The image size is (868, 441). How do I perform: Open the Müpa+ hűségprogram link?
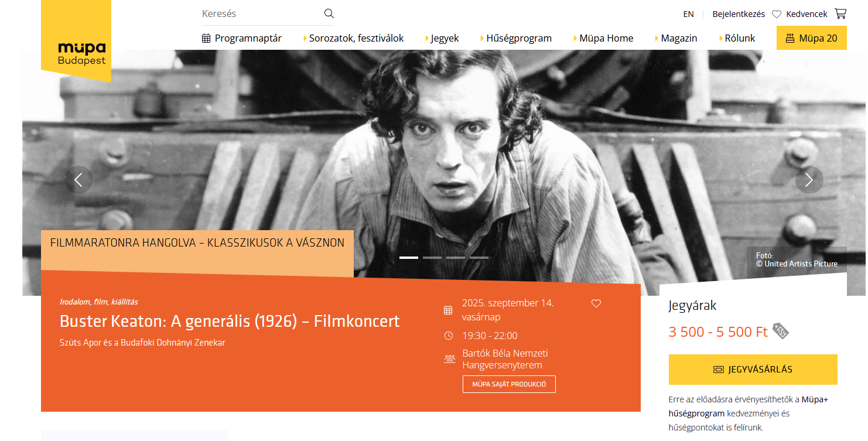(x=749, y=406)
